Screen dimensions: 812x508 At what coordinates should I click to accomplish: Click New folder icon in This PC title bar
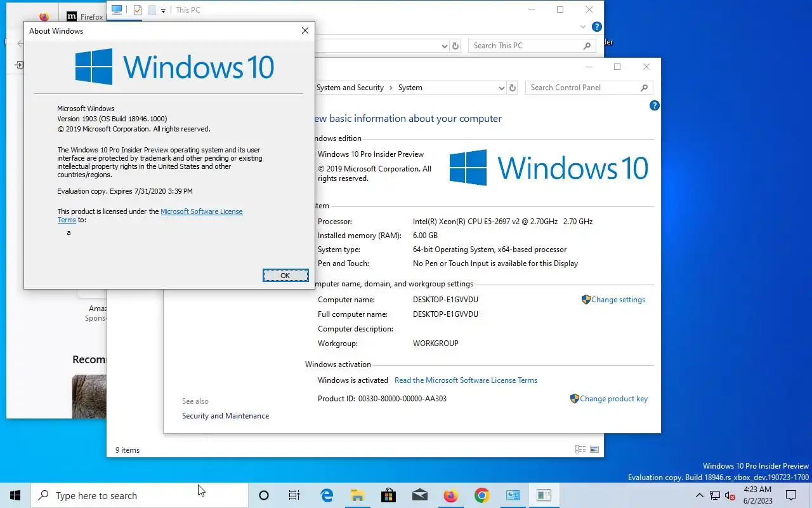pos(152,10)
